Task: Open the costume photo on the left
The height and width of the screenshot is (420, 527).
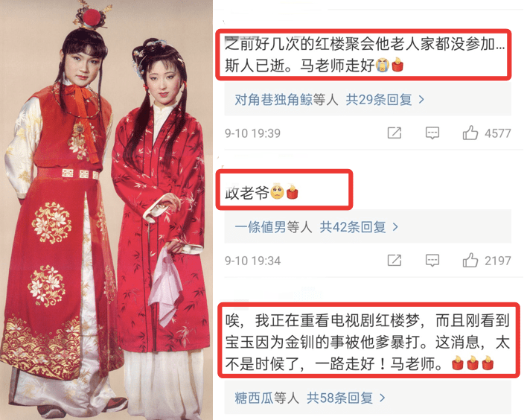Action: click(x=106, y=210)
